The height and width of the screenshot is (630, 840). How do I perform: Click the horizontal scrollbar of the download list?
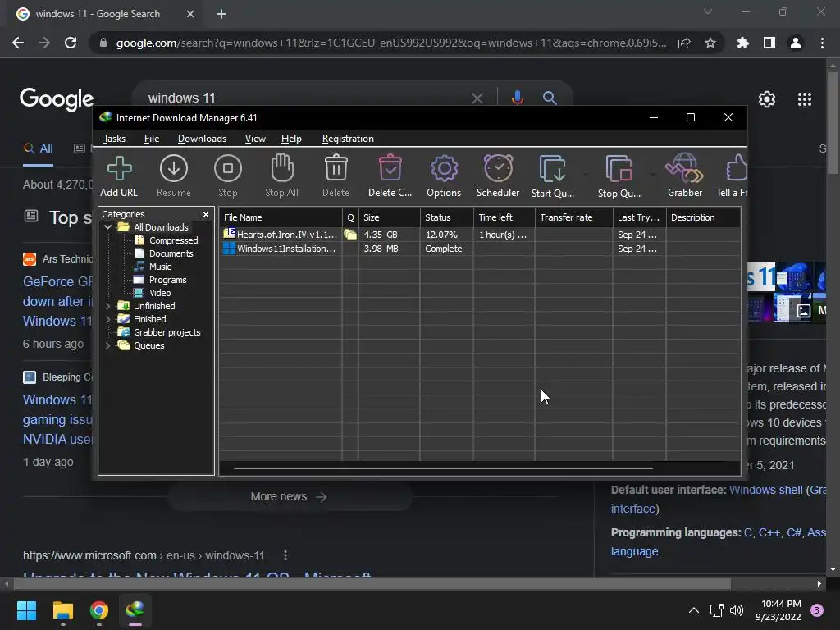pyautogui.click(x=443, y=468)
